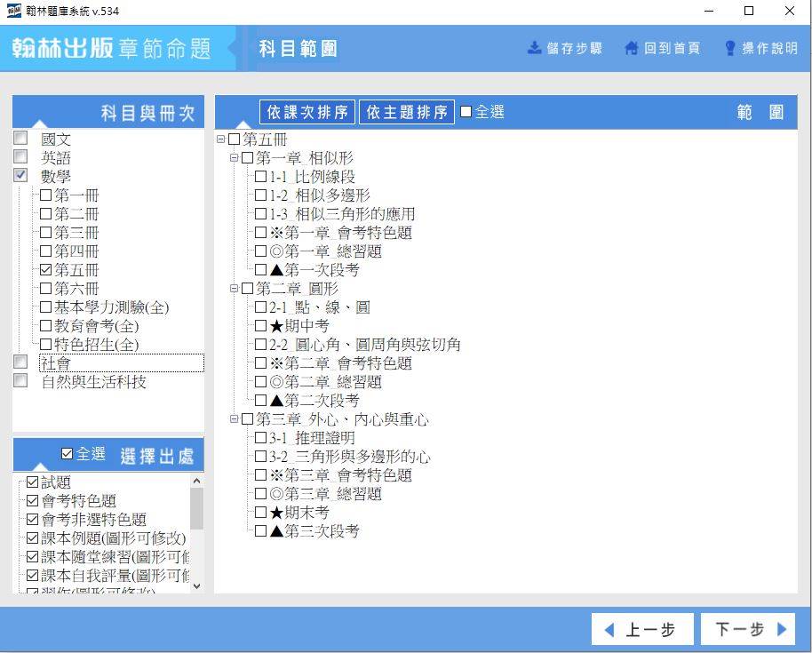Check 1-1_比例線段 in the tree
The image size is (812, 653).
pyautogui.click(x=260, y=177)
